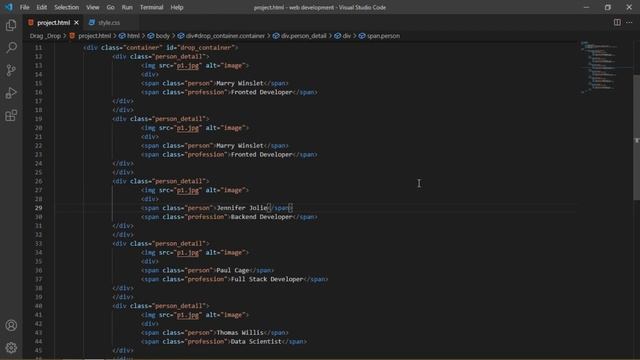Open the Accounts menu icon
This screenshot has height=360, width=640.
tap(11, 325)
